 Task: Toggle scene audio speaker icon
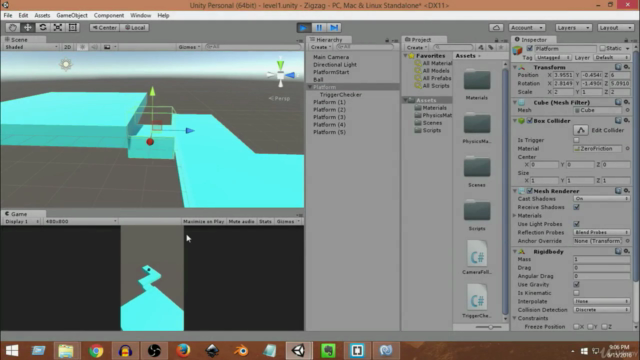click(94, 47)
